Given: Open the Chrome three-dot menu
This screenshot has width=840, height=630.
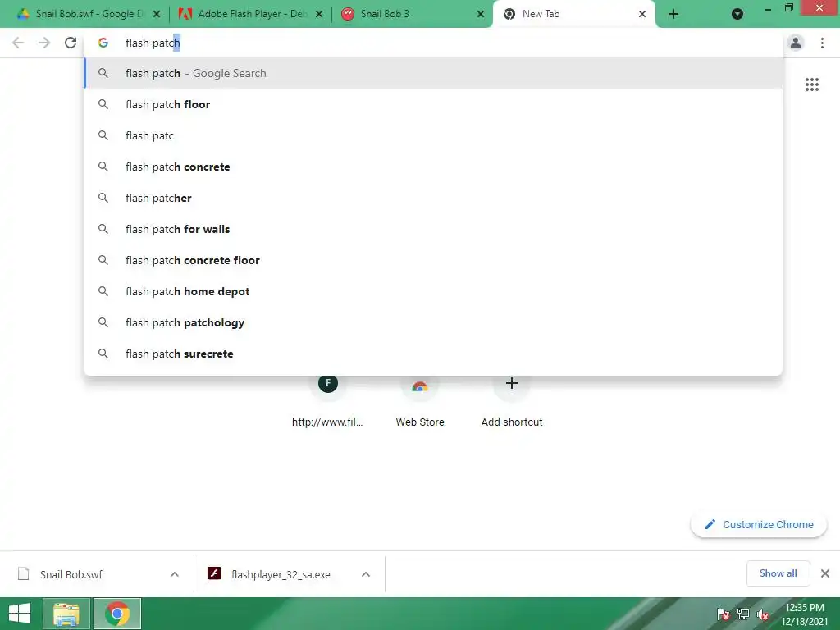Looking at the screenshot, I should click(822, 43).
